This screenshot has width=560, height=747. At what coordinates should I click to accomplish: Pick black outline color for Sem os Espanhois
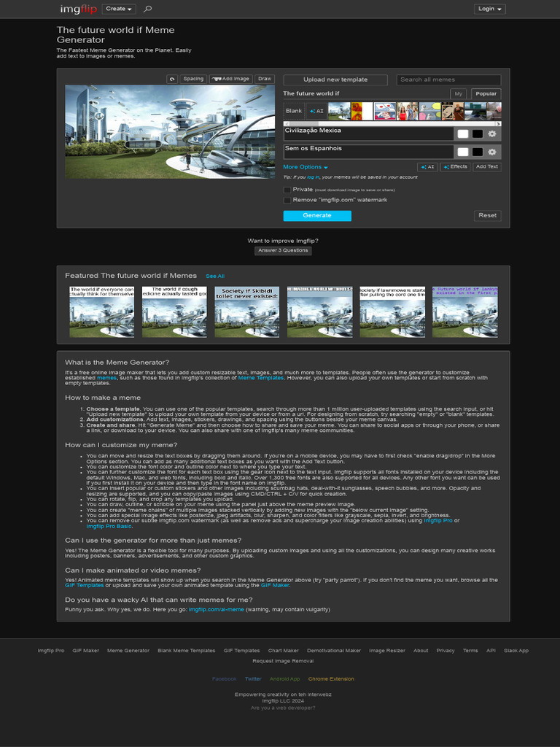point(478,152)
